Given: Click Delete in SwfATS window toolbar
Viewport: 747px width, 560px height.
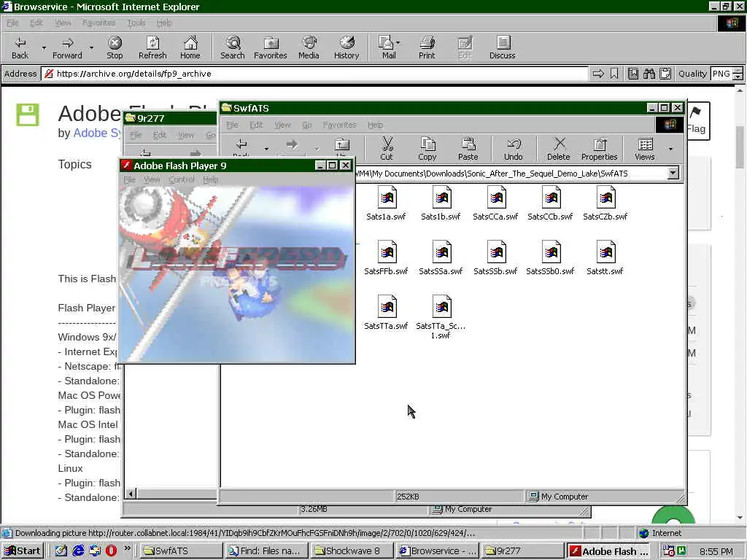Looking at the screenshot, I should click(x=558, y=149).
